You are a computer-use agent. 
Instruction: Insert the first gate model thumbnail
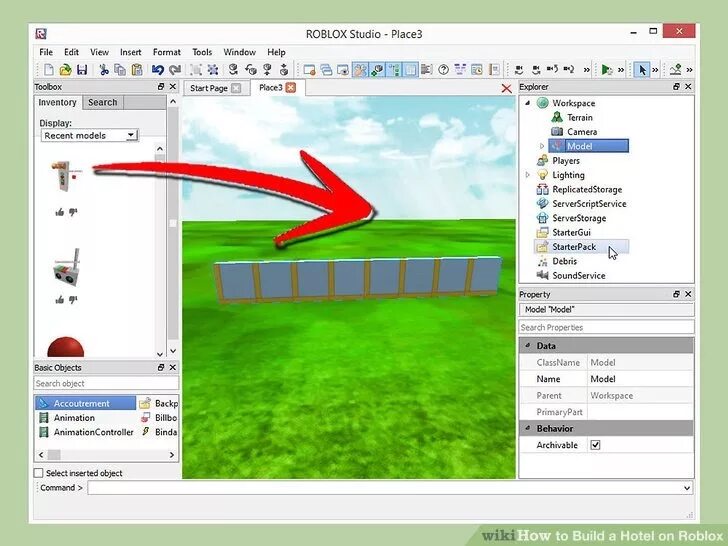click(x=66, y=176)
